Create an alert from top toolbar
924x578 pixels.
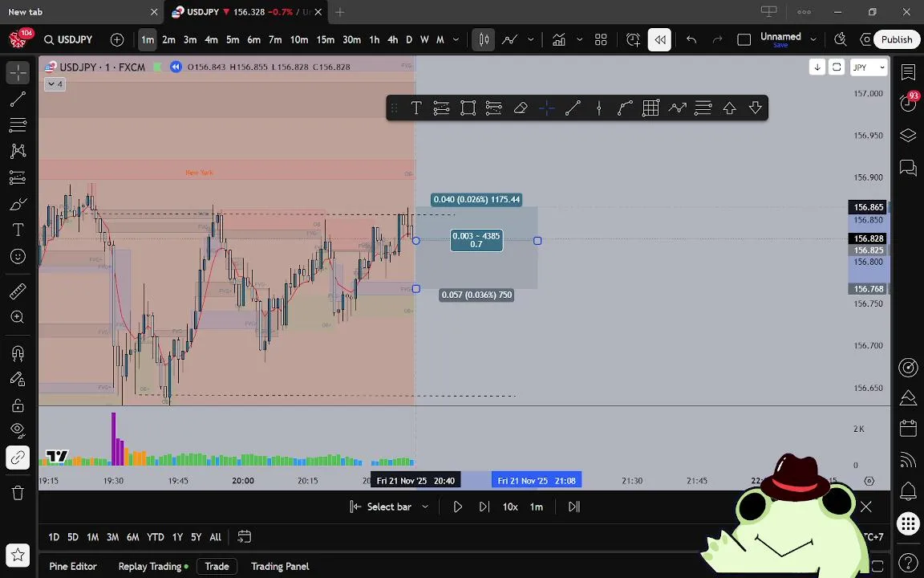(634, 39)
